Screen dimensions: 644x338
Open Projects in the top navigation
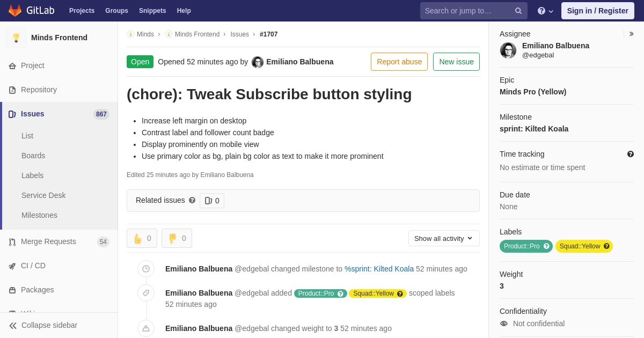pos(82,11)
